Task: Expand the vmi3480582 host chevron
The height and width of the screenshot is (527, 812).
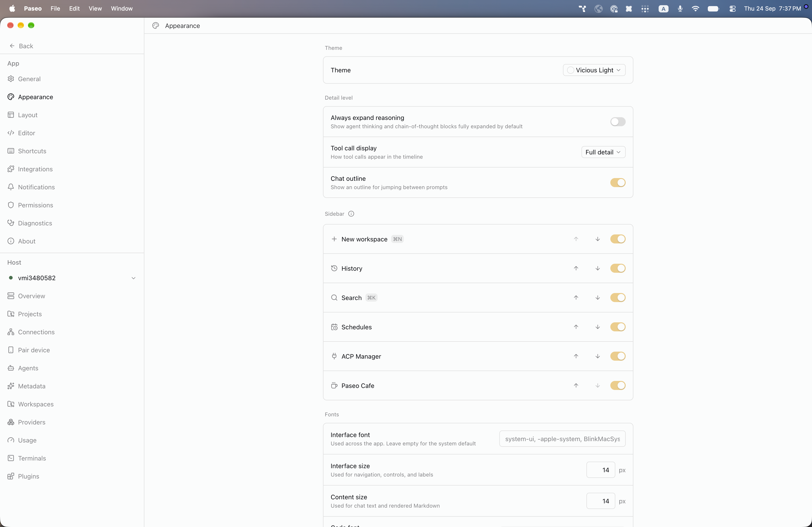Action: 133,278
